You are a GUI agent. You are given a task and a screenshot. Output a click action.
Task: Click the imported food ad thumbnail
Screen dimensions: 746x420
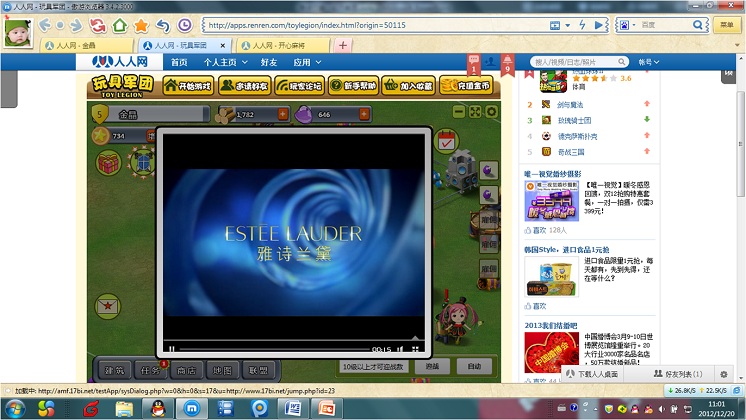coord(551,277)
